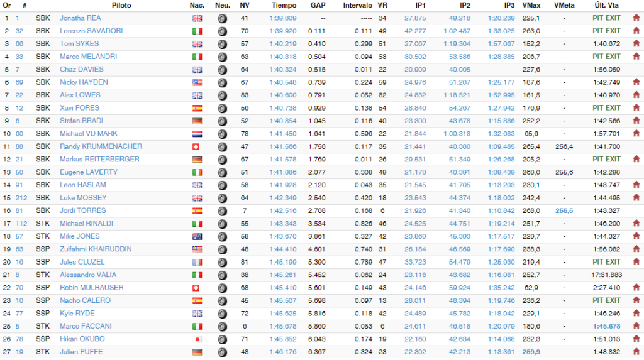Click bike number 212 of Luke MOSSEY

click(21, 198)
